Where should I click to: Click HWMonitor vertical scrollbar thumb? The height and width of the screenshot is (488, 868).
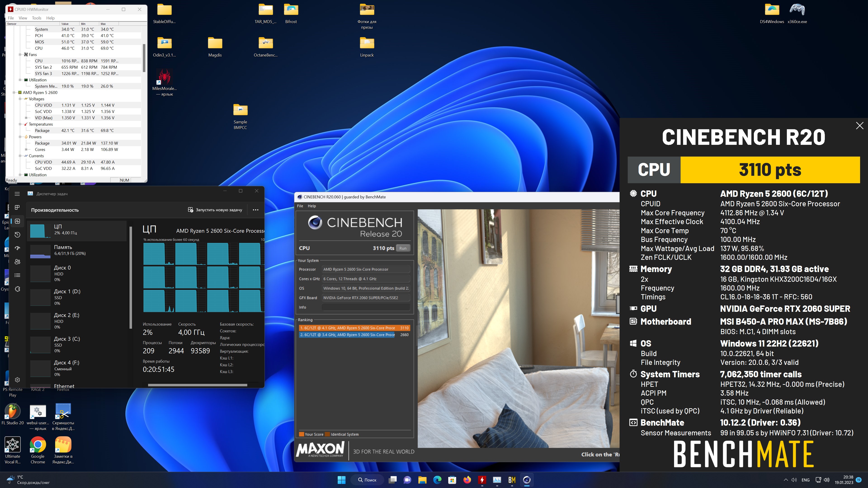click(x=144, y=58)
